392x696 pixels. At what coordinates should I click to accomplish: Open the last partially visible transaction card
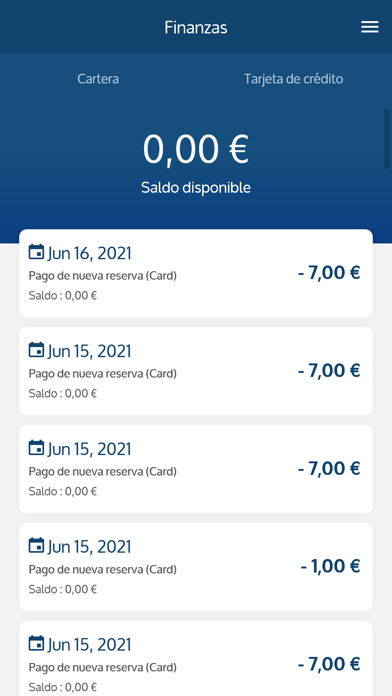196,658
